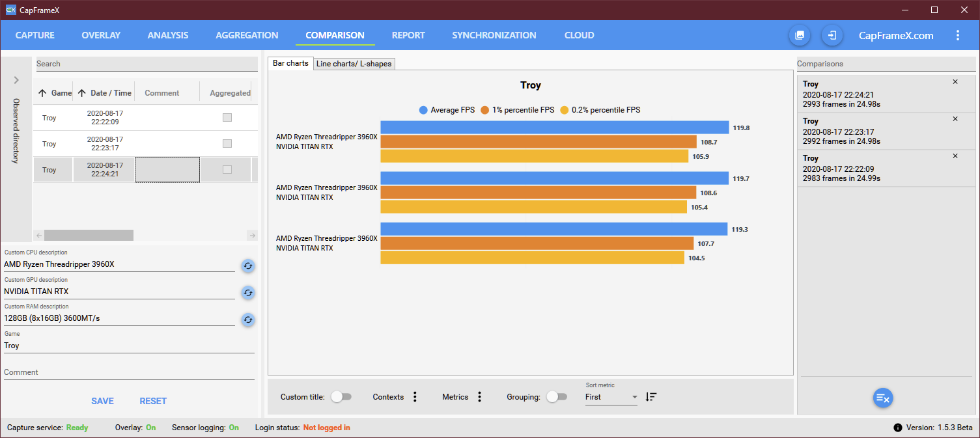Click the blue 119.8 Average FPS bar
Image resolution: width=980 pixels, height=438 pixels.
point(555,128)
